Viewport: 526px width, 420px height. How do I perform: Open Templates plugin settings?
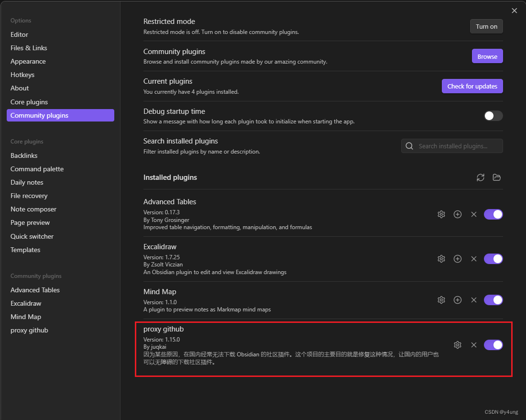point(60,250)
